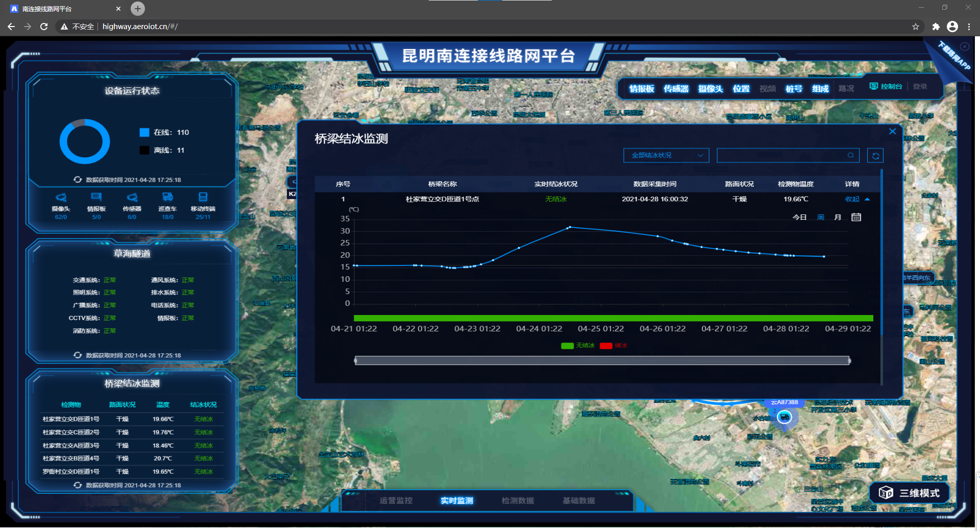The image size is (980, 531).
Task: Click the patrol car (巡查车) truck icon
Action: [x=167, y=198]
